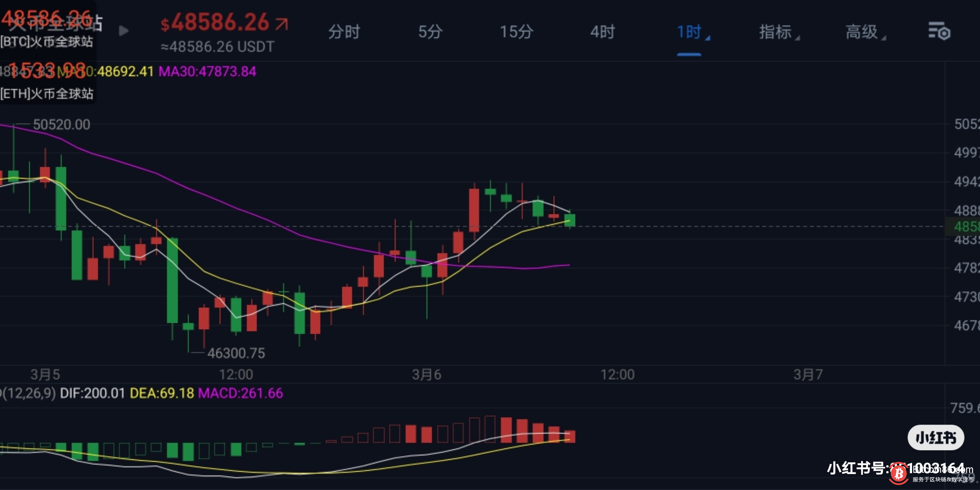The width and height of the screenshot is (980, 490).
Task: Choose the 5分 timeframe
Action: pos(430,32)
